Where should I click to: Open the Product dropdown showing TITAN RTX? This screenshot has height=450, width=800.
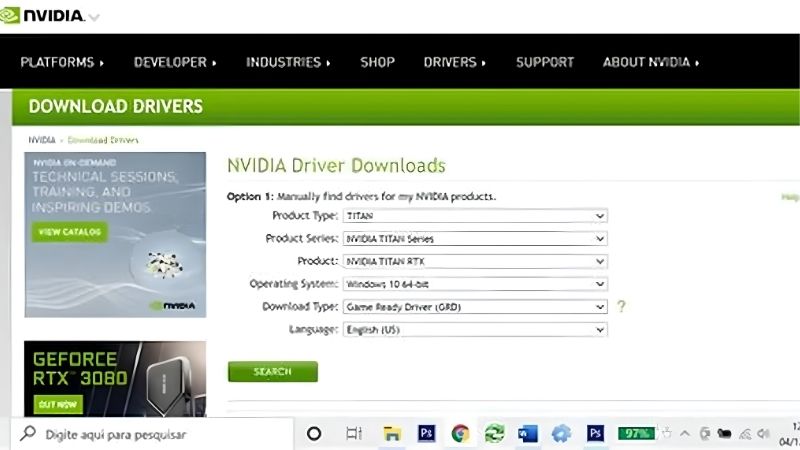[x=475, y=261]
